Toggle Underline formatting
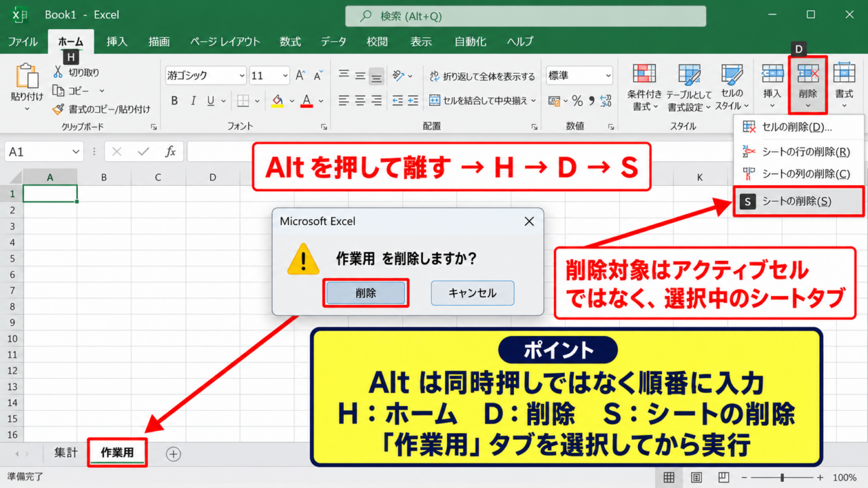868x488 pixels. point(211,101)
